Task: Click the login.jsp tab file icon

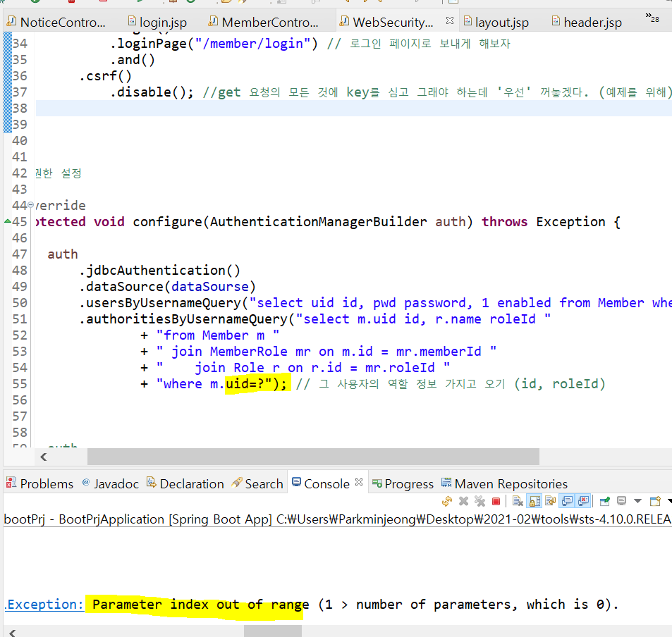Action: (132, 20)
